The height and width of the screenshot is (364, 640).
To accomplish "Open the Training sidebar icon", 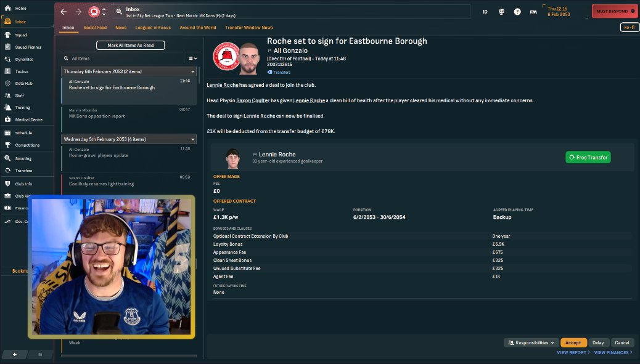I will (8, 107).
